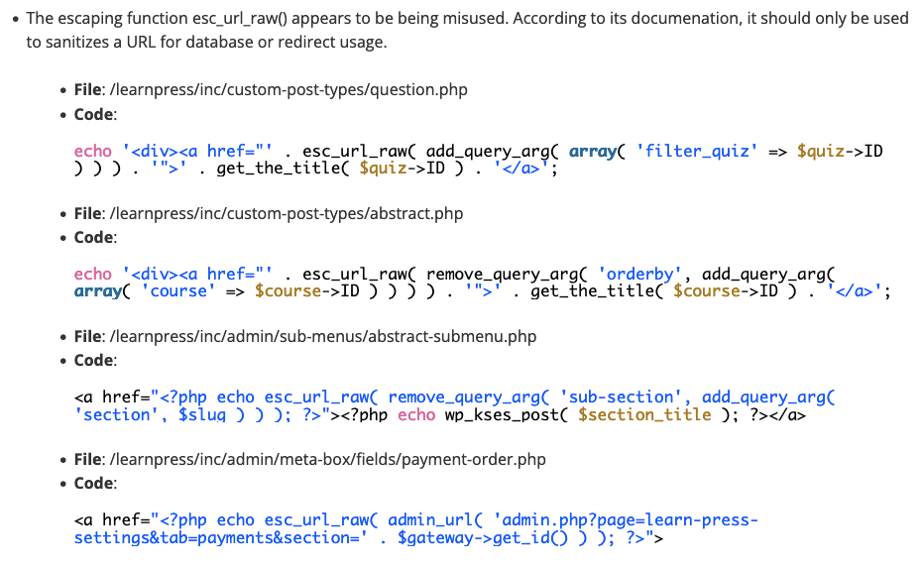The width and height of the screenshot is (924, 570).
Task: Click the Code label under abstract-submenu.php
Action: [95, 360]
